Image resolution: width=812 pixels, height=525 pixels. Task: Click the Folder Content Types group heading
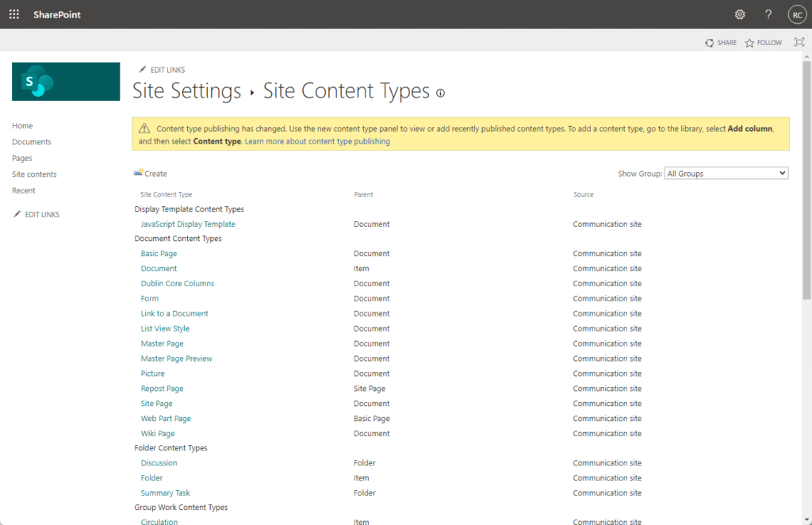(171, 448)
